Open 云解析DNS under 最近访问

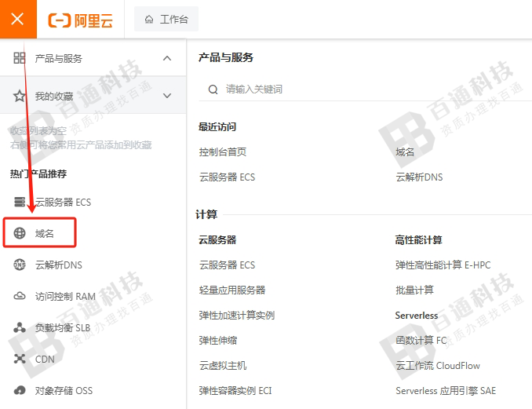419,177
